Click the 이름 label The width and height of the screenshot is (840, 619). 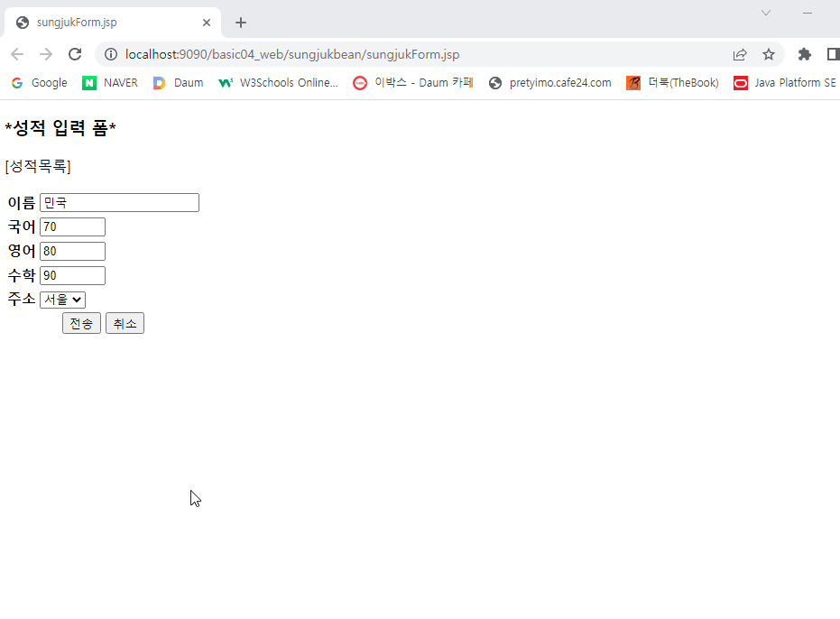[22, 203]
